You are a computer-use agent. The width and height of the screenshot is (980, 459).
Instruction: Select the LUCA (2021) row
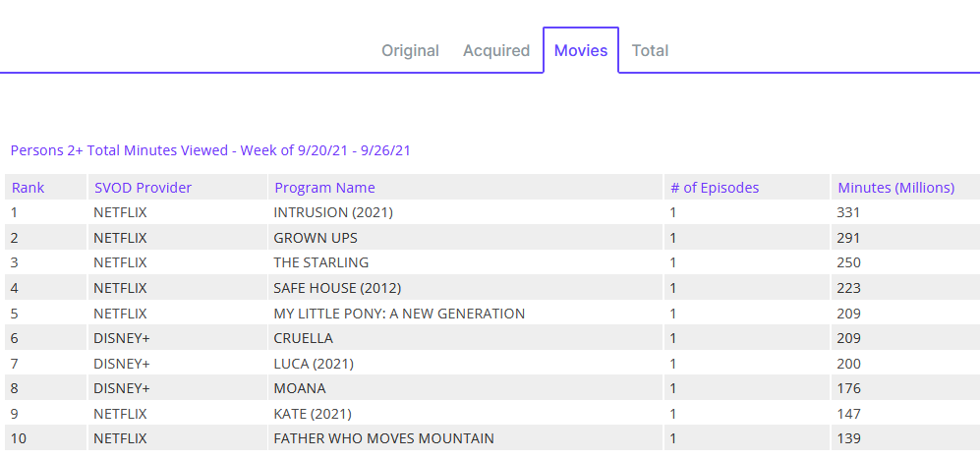point(314,364)
